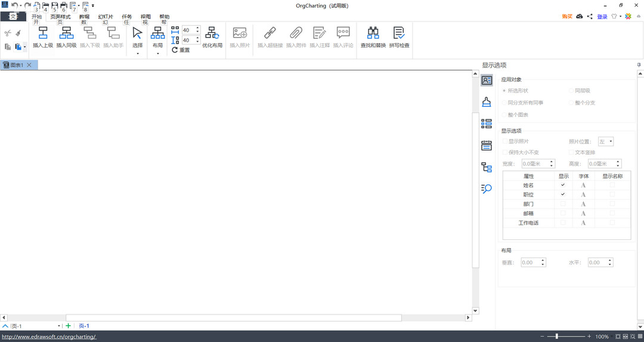Click the 重置 reset button
The width and height of the screenshot is (644, 342).
(x=181, y=50)
